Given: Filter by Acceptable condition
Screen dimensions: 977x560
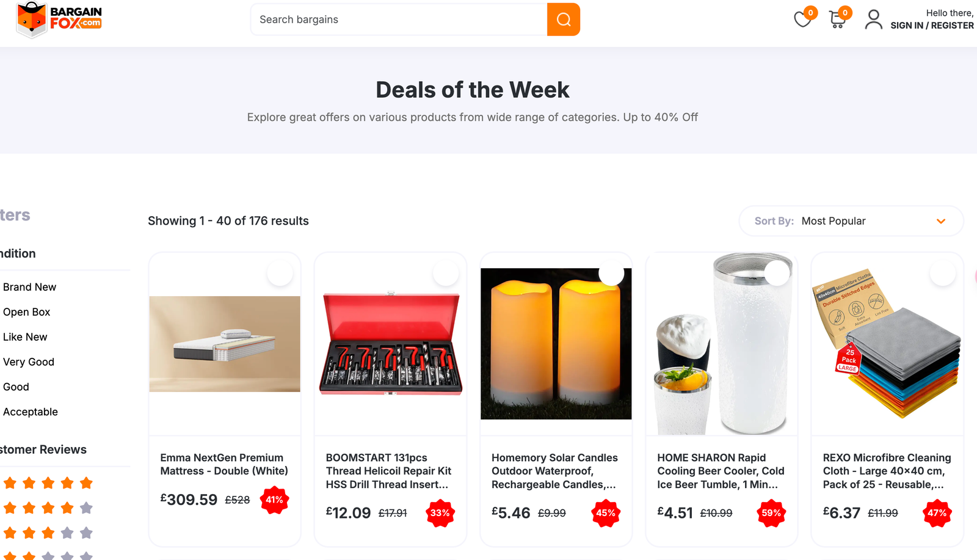Looking at the screenshot, I should [x=31, y=412].
